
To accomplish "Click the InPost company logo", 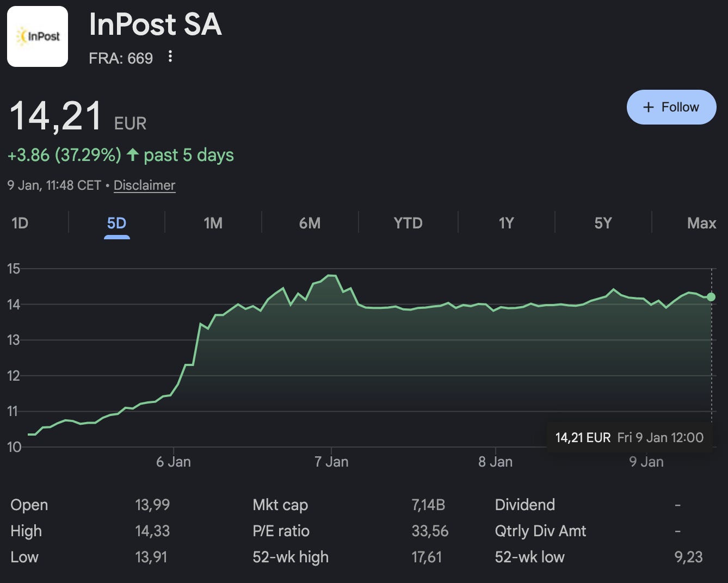I will click(38, 36).
